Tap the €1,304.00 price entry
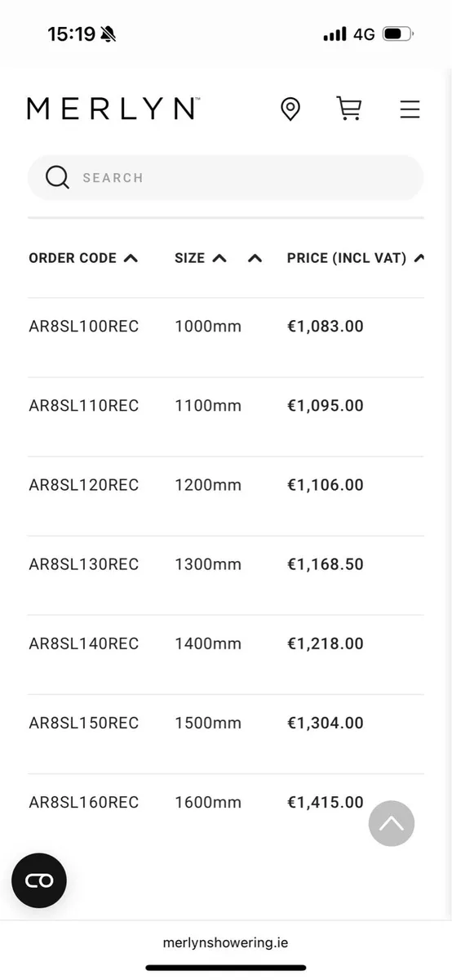452x980 pixels. click(326, 723)
